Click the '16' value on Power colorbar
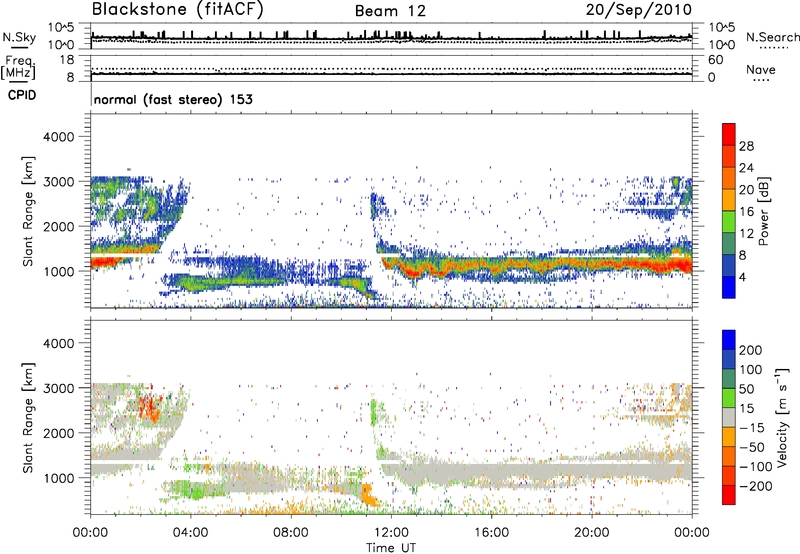 pyautogui.click(x=746, y=212)
